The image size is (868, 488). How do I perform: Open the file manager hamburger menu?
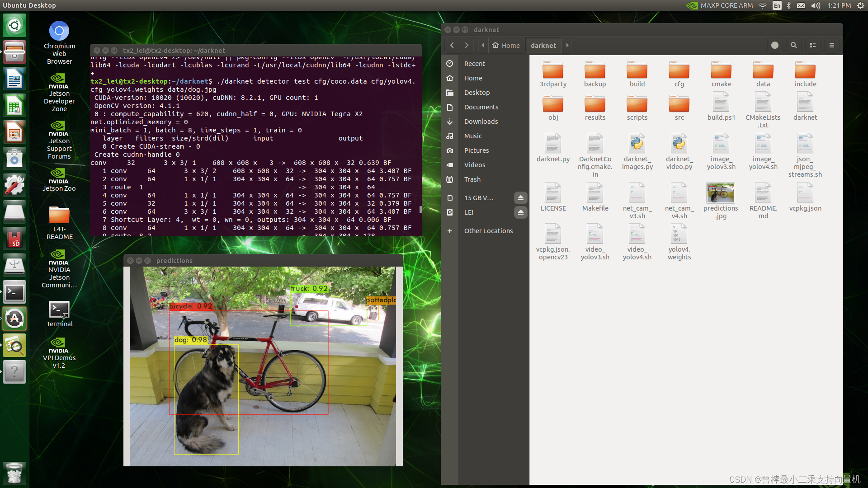831,45
